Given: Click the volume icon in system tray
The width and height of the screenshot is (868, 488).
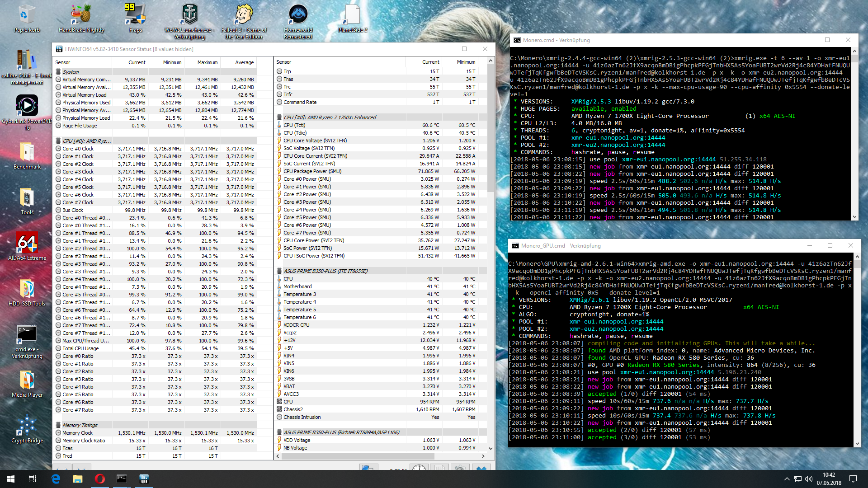Looking at the screenshot, I should tap(809, 479).
